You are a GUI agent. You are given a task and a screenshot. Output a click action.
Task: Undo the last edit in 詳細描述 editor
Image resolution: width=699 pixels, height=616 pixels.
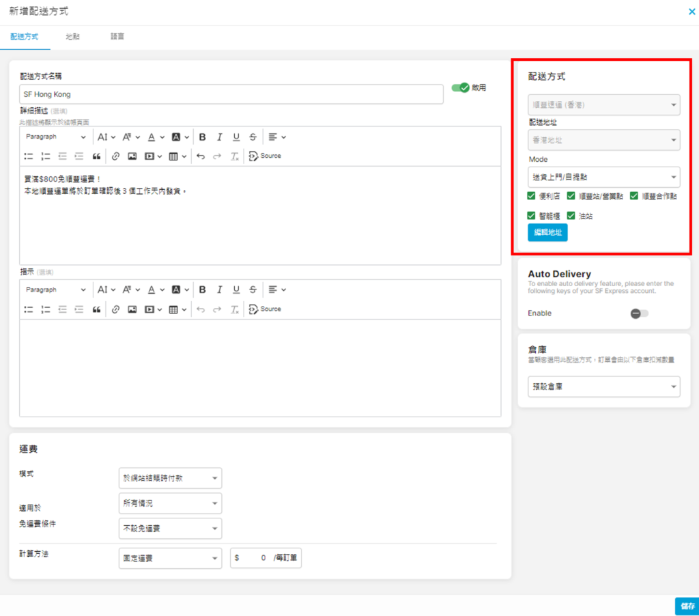tap(200, 156)
